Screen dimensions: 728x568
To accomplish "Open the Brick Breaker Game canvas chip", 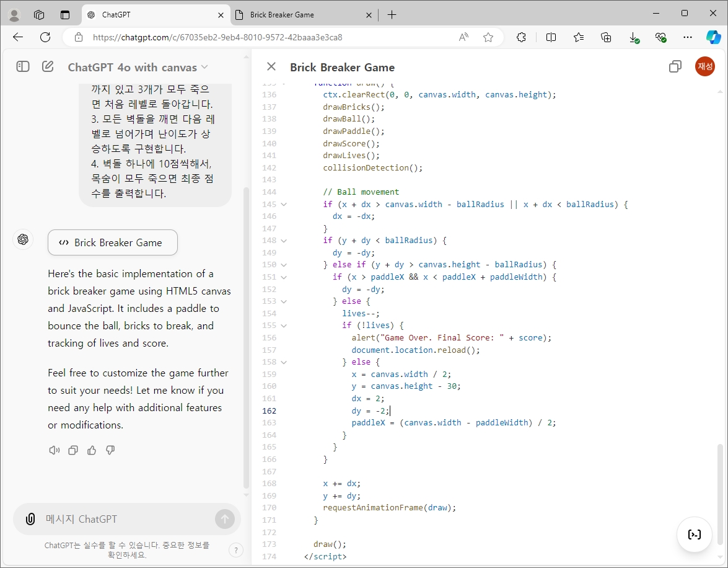I will [113, 242].
